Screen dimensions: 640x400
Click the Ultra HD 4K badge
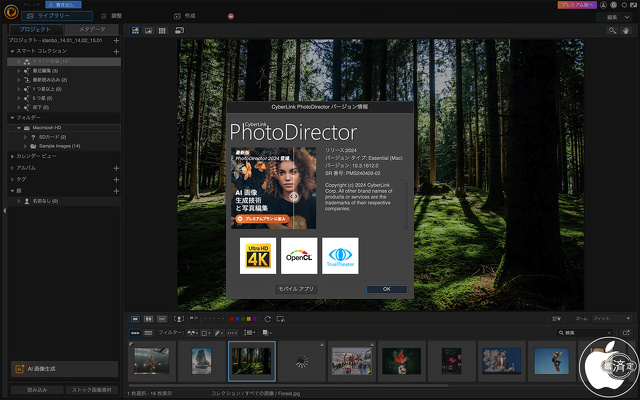click(258, 256)
